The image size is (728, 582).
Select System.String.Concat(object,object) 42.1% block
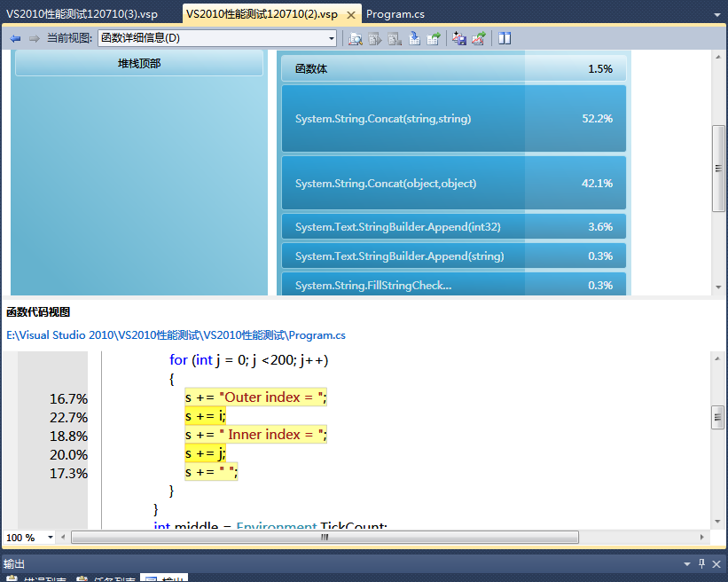454,183
